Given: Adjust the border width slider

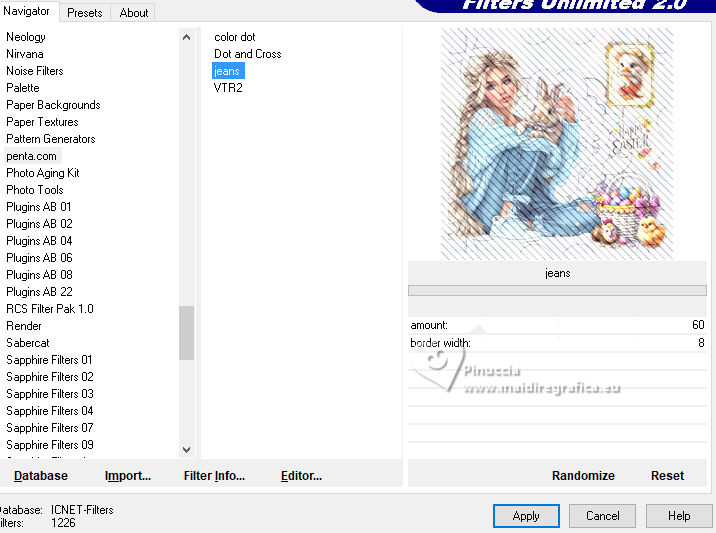Looking at the screenshot, I should [x=557, y=343].
